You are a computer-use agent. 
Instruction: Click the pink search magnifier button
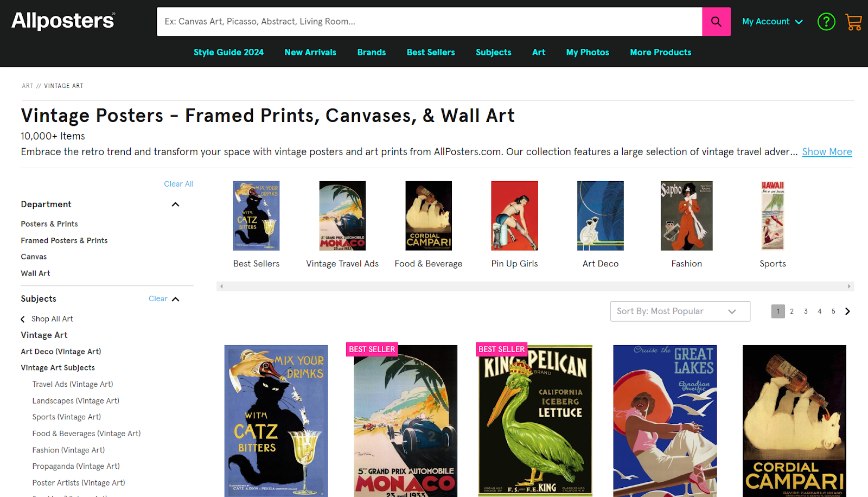point(716,22)
